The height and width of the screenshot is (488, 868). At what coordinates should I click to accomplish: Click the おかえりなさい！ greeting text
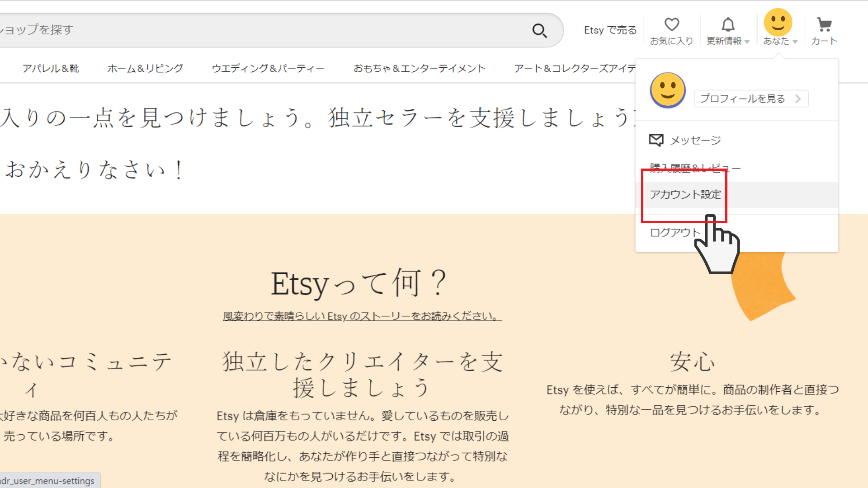tap(94, 170)
